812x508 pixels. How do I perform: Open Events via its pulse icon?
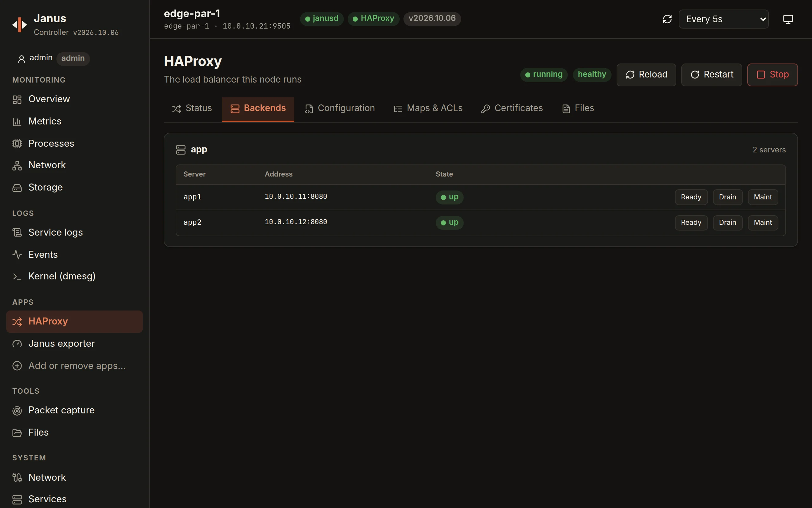click(x=17, y=255)
